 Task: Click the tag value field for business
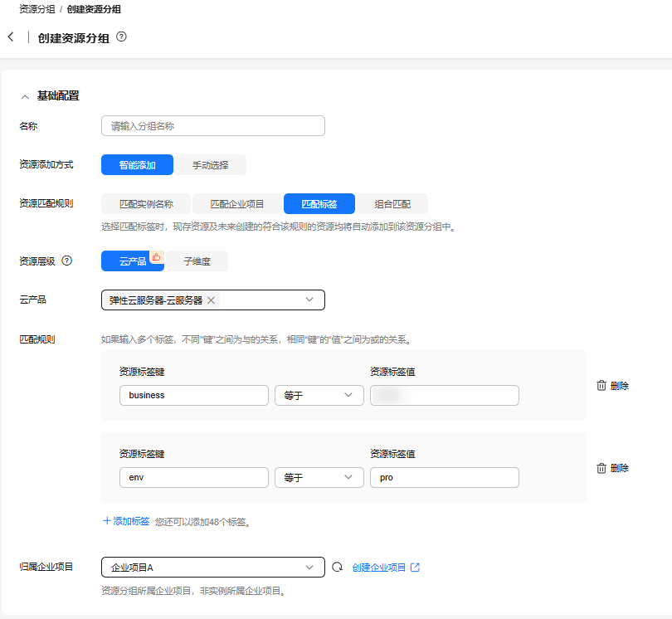coord(445,395)
